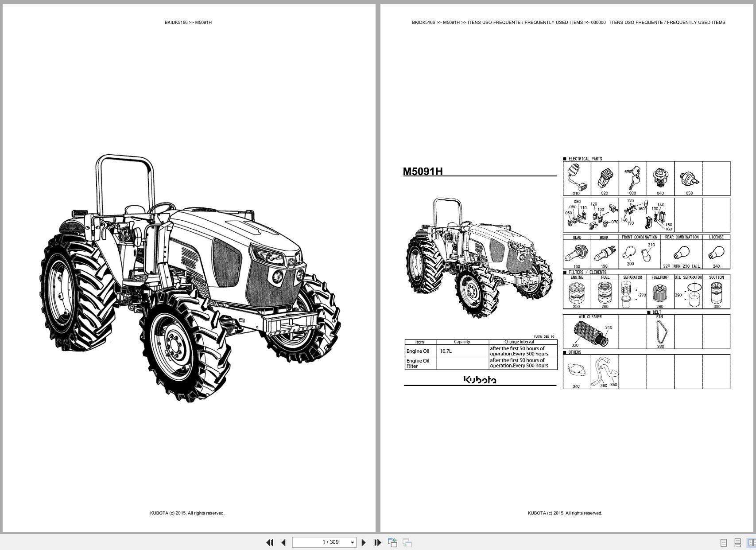Screen dimensions: 756x550
Task: Click the keys part 030 illustration
Action: click(632, 178)
